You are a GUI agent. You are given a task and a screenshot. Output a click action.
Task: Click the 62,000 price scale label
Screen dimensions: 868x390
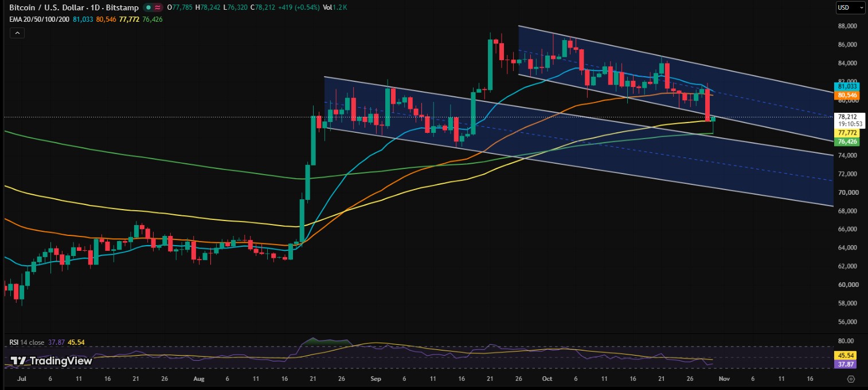coord(847,266)
